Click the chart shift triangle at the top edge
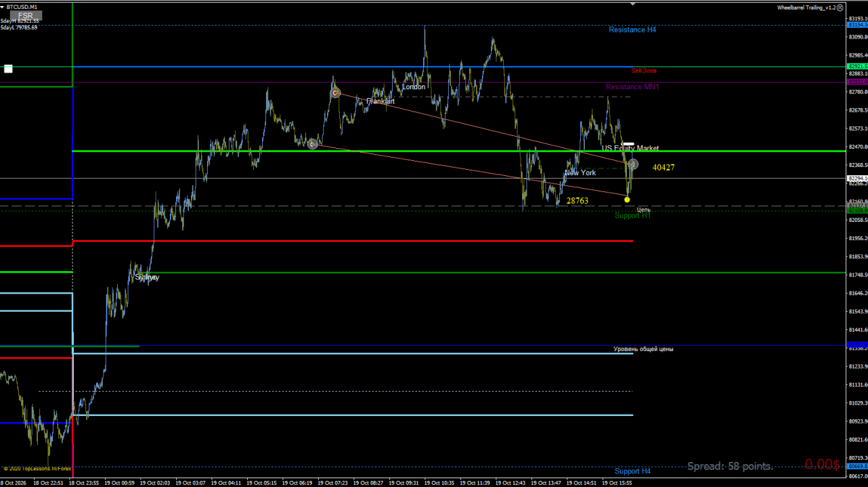The image size is (868, 487). pyautogui.click(x=633, y=3)
